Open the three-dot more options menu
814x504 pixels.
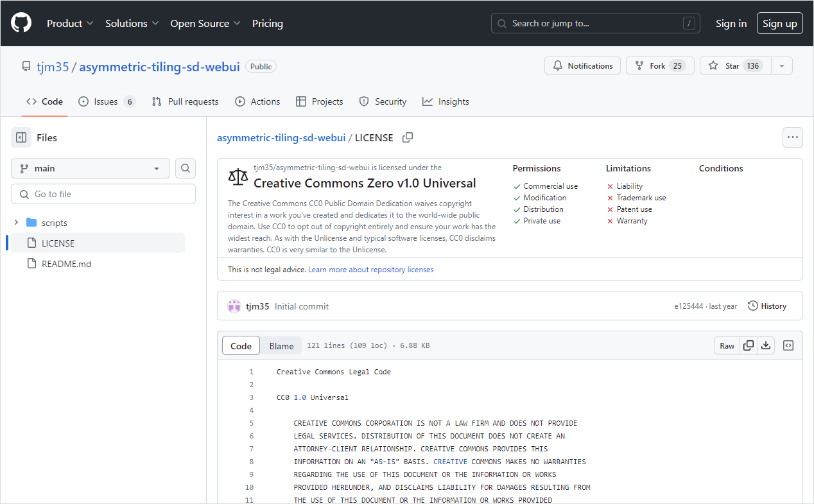(x=792, y=137)
